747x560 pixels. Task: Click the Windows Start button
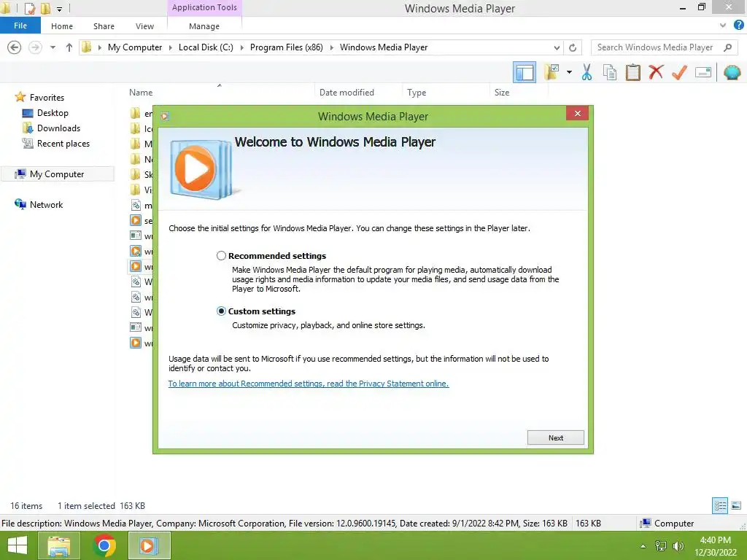pyautogui.click(x=18, y=546)
